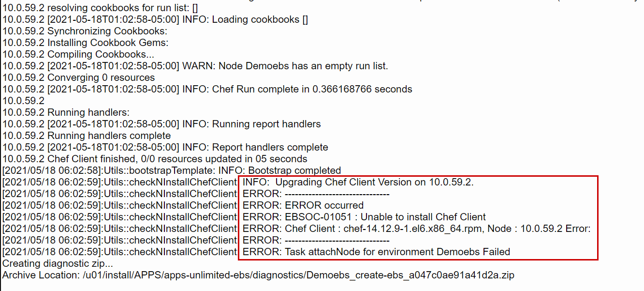Click the Chef Client finished summary line

tap(155, 159)
